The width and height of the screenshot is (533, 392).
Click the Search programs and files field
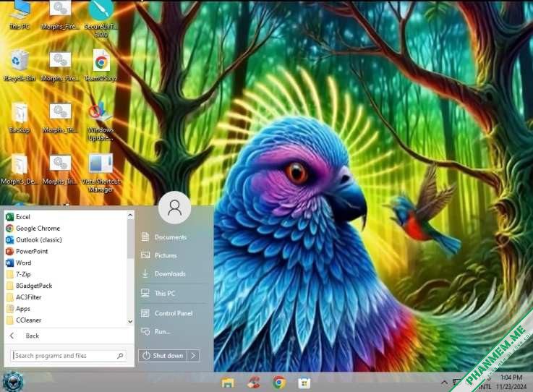point(69,356)
